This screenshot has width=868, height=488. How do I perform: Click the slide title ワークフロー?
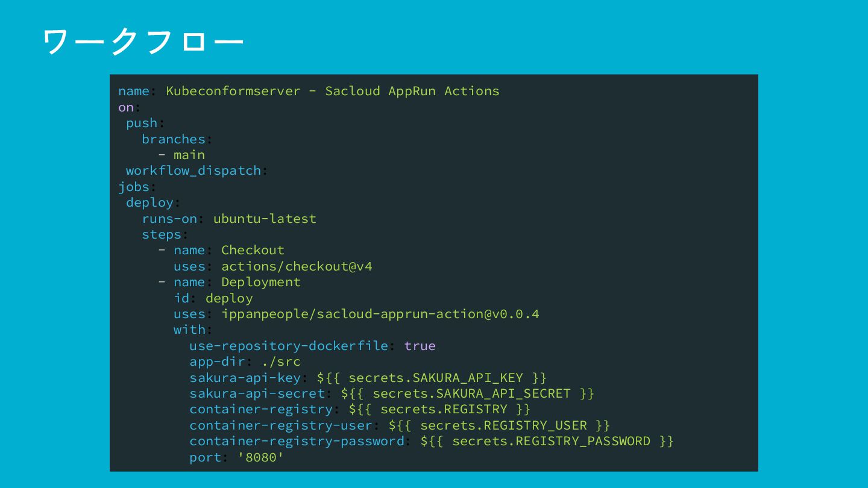(143, 42)
